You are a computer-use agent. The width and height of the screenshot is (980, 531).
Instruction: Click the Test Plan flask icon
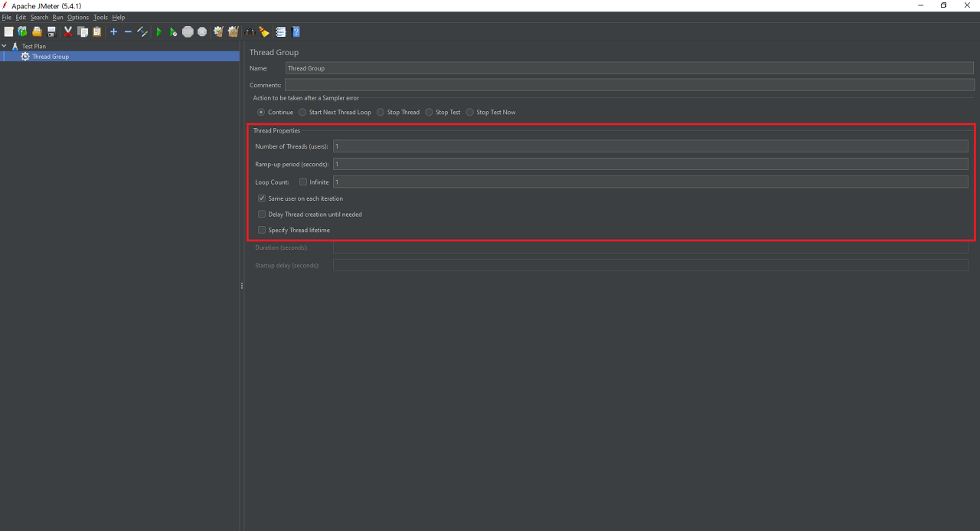pos(15,46)
